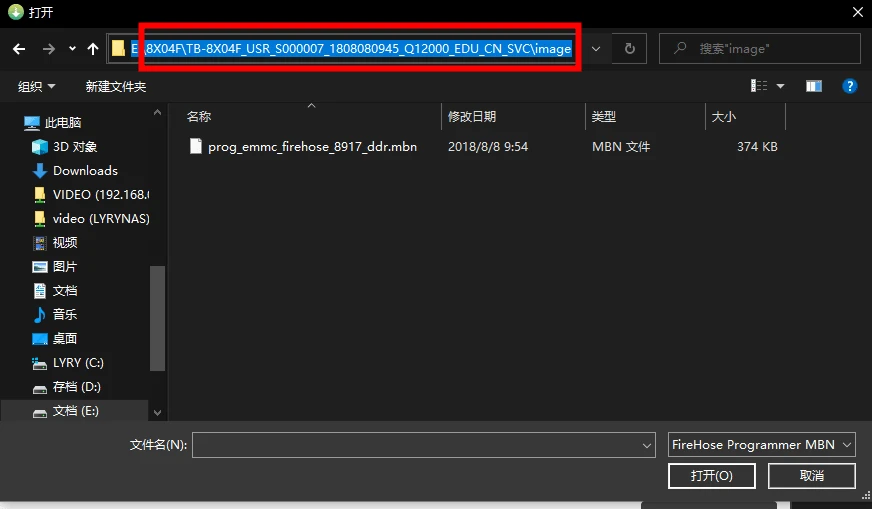Toggle the preview pane icon

[x=813, y=87]
